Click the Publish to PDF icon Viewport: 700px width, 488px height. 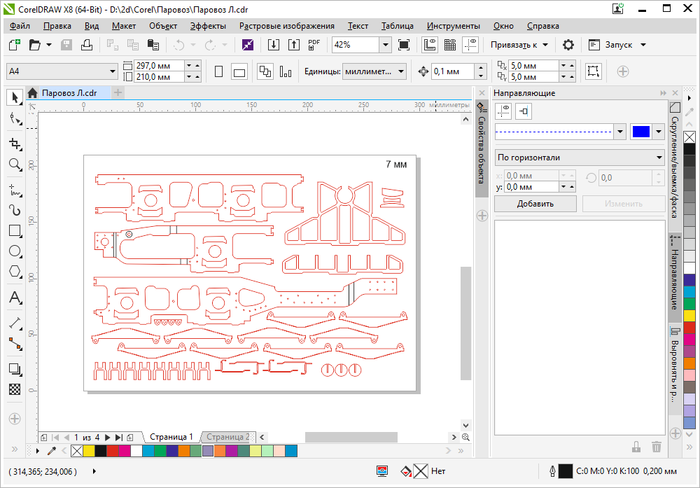point(315,45)
